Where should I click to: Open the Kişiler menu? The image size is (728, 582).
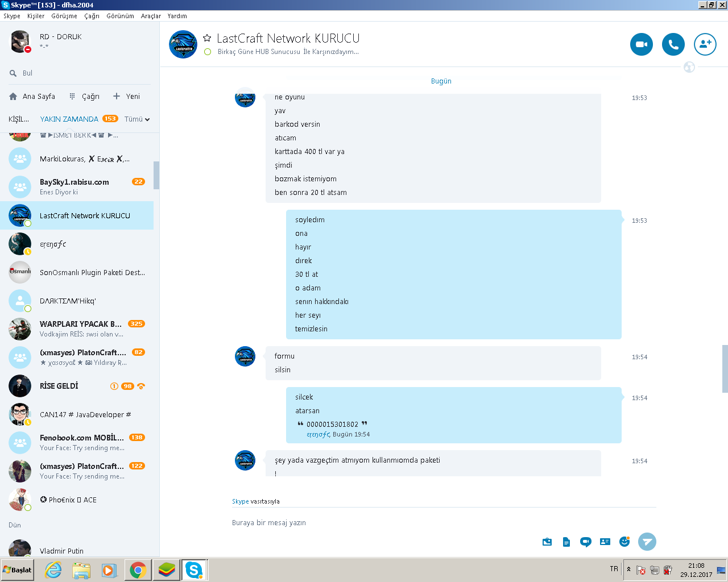[x=36, y=16]
